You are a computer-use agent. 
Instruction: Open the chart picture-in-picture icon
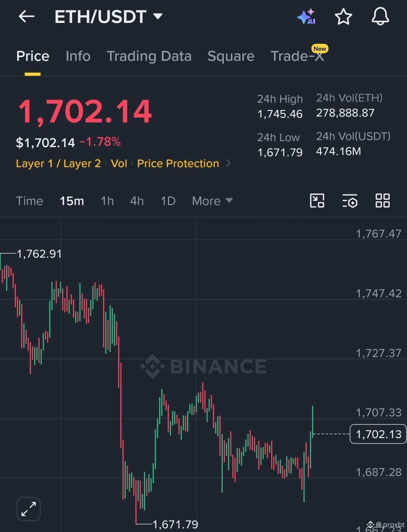click(x=317, y=201)
